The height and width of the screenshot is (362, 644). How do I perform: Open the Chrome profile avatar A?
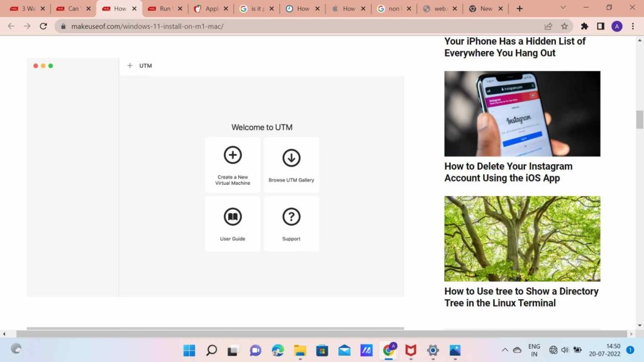(616, 26)
